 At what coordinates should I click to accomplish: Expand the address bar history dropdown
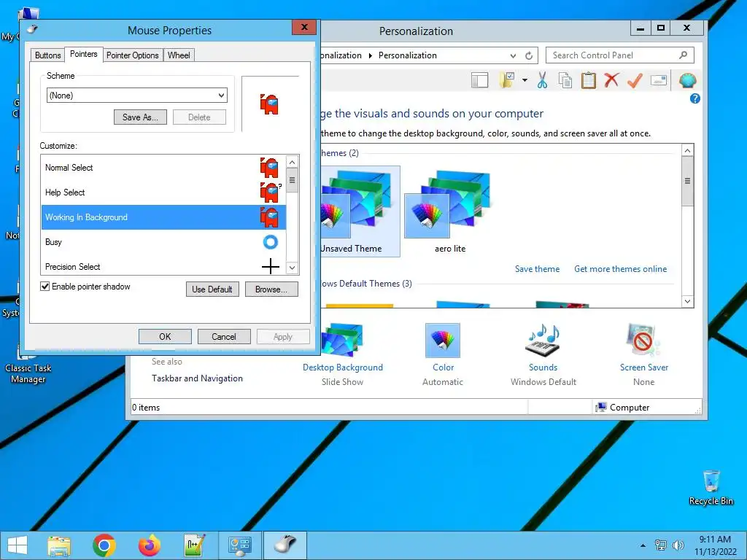point(513,55)
